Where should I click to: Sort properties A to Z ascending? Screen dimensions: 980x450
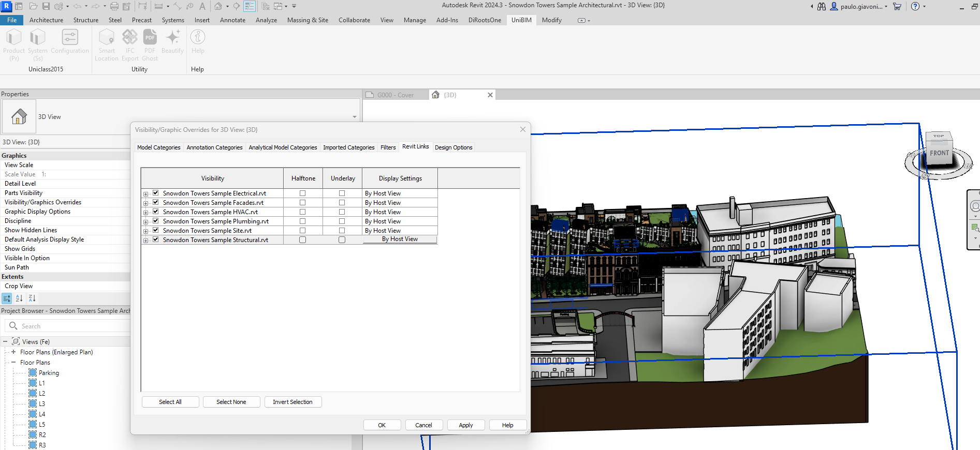tap(19, 298)
